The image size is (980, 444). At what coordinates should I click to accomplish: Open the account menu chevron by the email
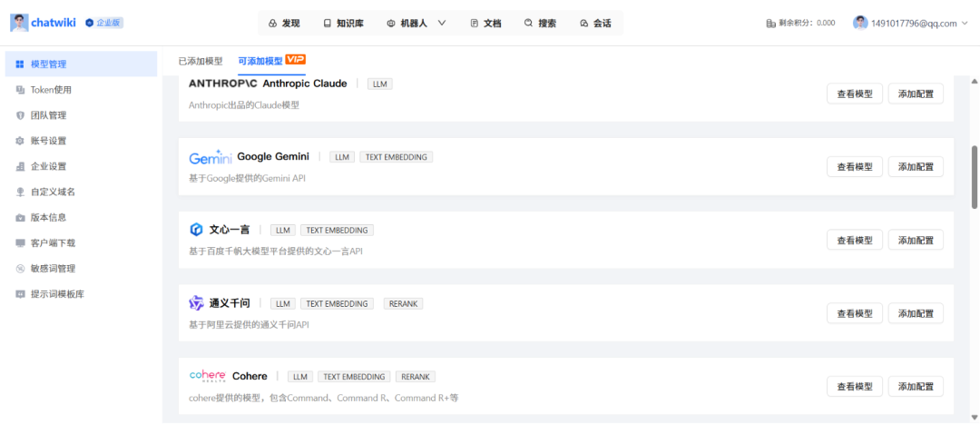[x=965, y=24]
